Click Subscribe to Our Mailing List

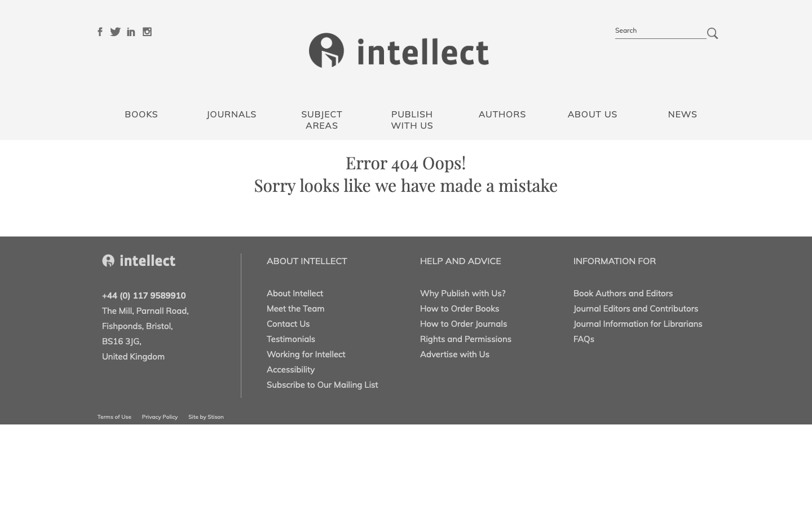(322, 385)
